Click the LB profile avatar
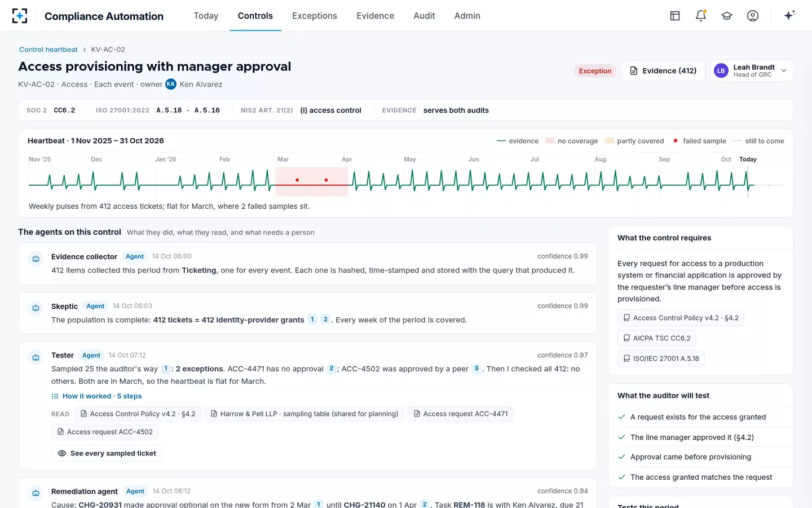The height and width of the screenshot is (508, 812). [x=721, y=71]
